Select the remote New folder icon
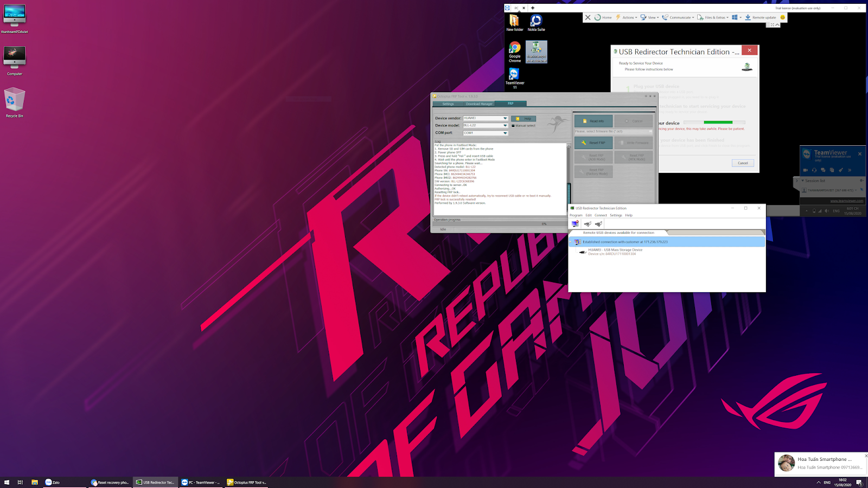The width and height of the screenshot is (868, 488). click(x=514, y=23)
